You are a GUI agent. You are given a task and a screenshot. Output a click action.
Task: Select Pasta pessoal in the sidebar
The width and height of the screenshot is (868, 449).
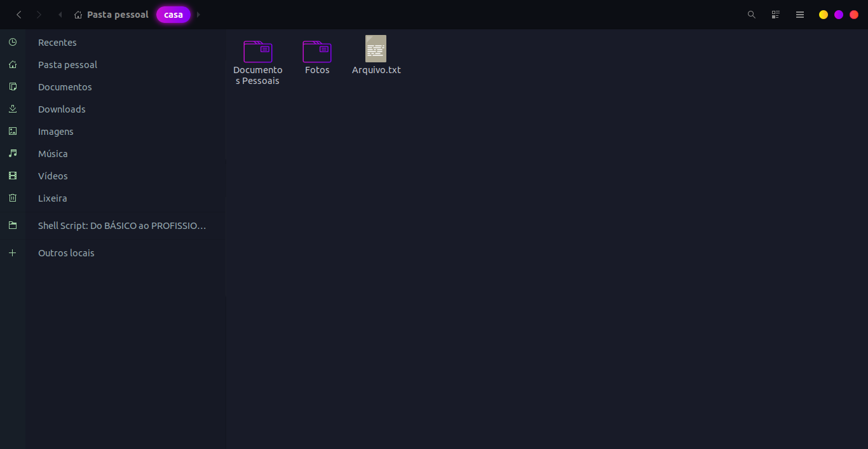67,65
